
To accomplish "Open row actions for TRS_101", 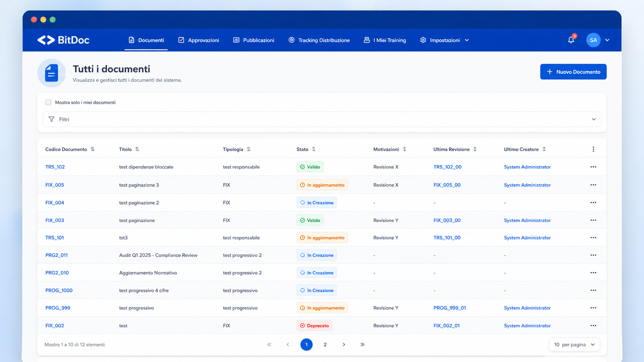I will coord(593,238).
